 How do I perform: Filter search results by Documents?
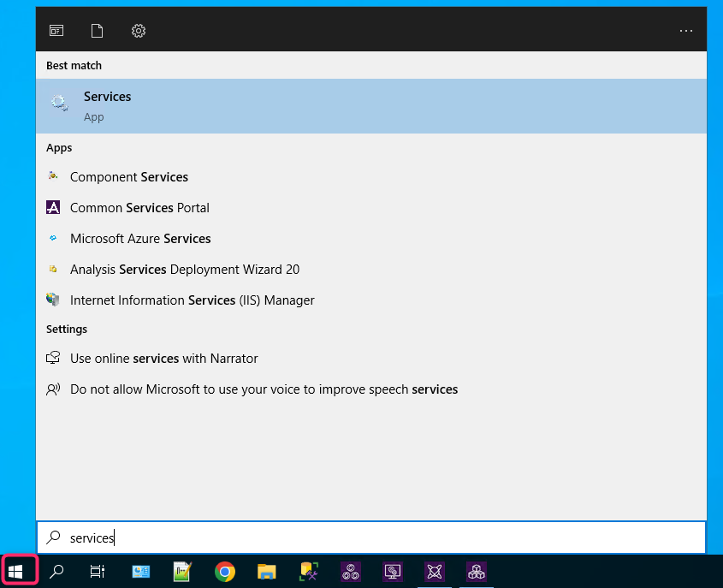pyautogui.click(x=98, y=31)
